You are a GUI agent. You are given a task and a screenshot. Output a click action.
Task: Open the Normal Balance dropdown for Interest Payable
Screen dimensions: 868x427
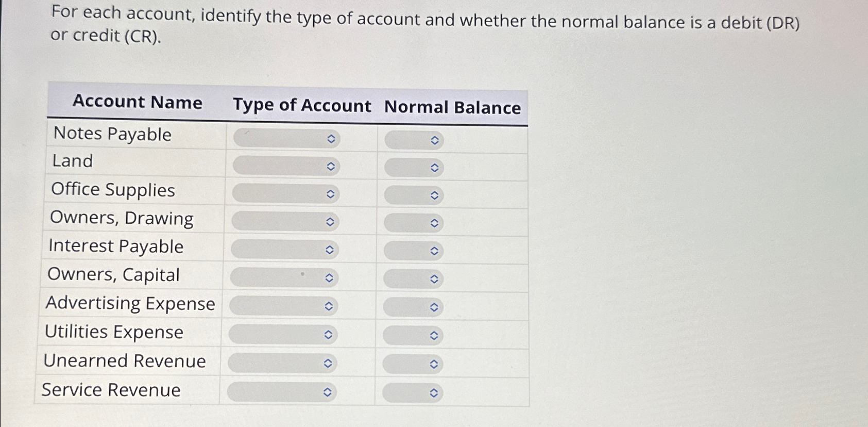(x=412, y=251)
